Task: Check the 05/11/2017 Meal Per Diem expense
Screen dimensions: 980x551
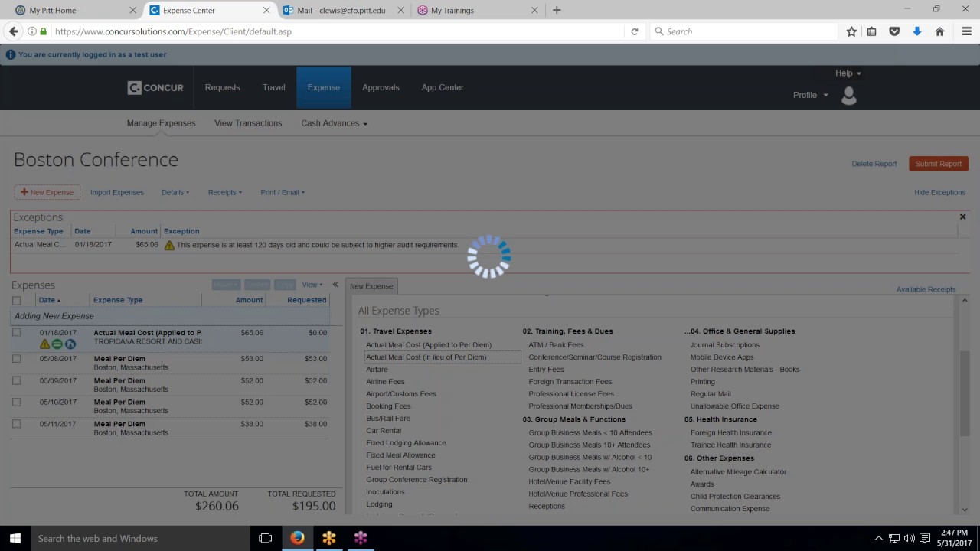Action: click(x=17, y=423)
